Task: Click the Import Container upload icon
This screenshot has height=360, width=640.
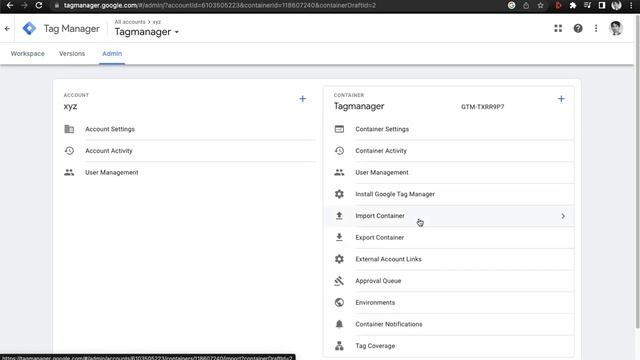Action: pos(339,216)
